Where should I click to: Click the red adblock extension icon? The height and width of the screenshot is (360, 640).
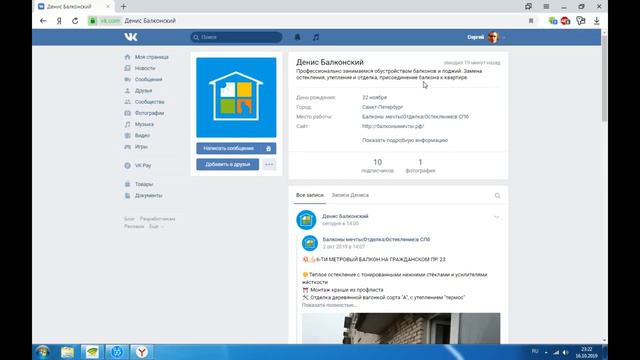[x=565, y=21]
